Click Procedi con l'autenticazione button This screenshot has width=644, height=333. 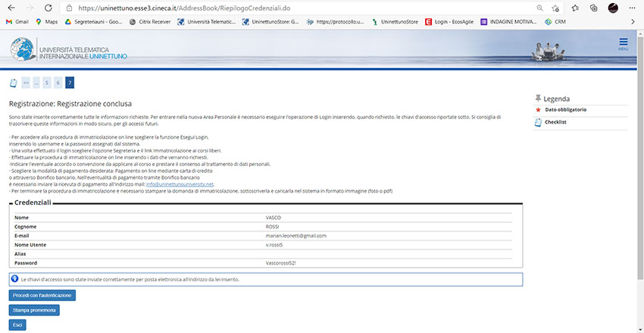[x=42, y=294]
